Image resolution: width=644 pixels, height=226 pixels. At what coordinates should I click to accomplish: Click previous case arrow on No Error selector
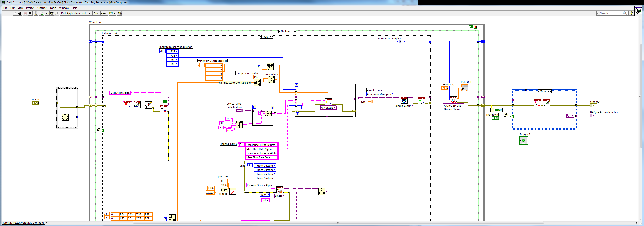(x=279, y=32)
